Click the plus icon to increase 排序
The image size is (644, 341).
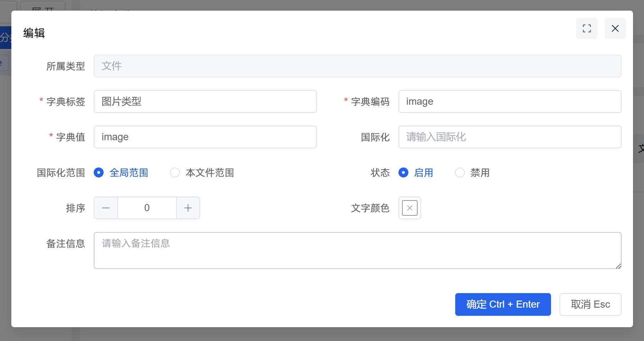[x=188, y=208]
